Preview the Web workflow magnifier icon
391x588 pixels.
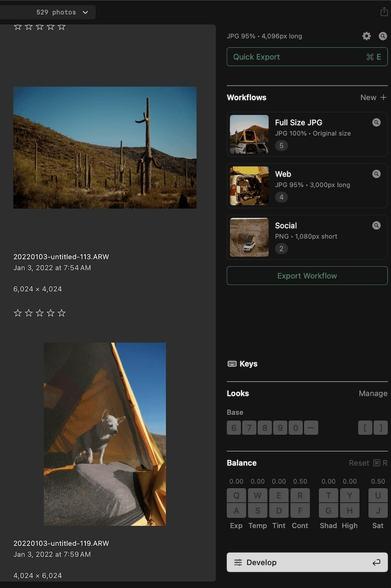pos(376,174)
